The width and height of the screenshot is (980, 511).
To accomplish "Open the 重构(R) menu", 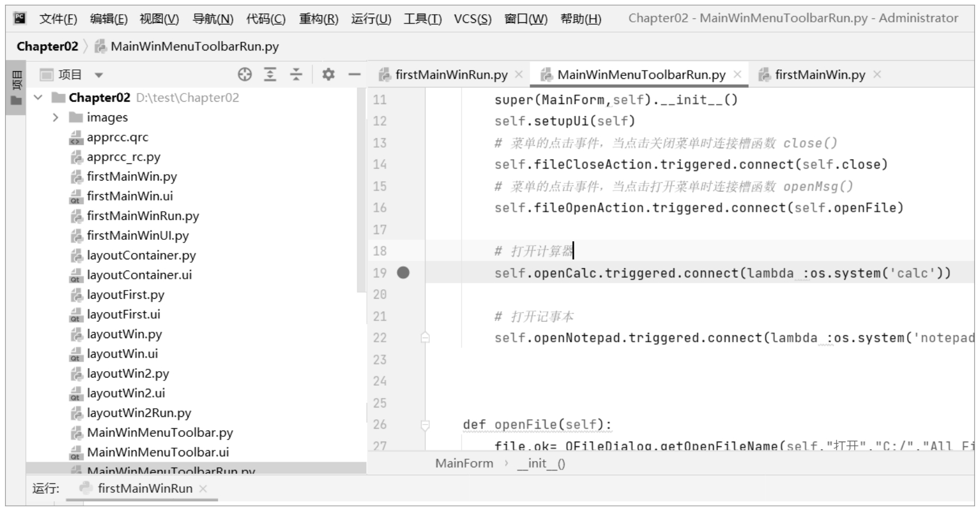I will pos(319,19).
